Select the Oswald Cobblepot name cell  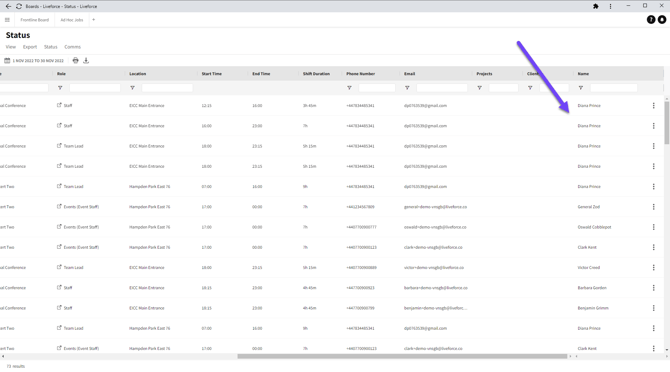[x=594, y=227]
